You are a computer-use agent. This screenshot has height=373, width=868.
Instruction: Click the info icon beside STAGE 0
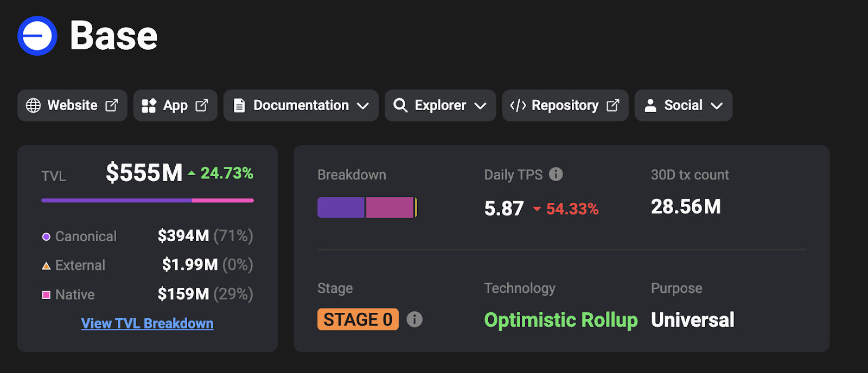click(x=414, y=319)
